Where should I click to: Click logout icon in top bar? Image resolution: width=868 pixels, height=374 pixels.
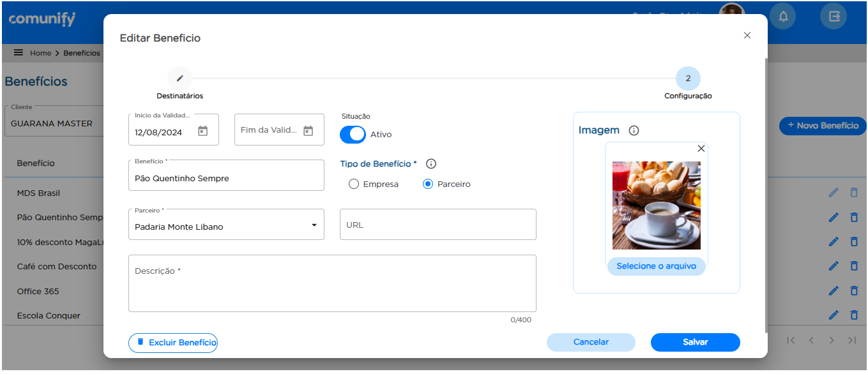pos(834,17)
